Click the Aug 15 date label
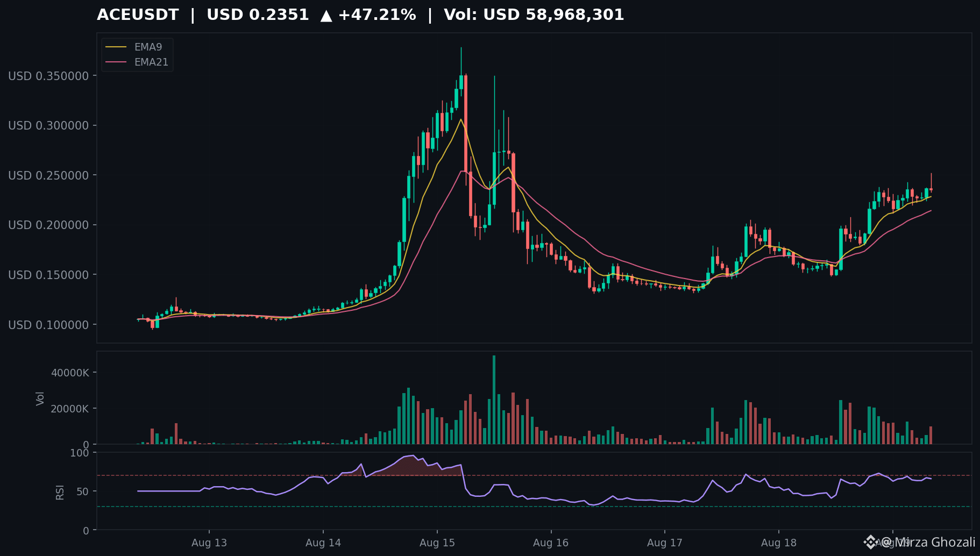Screen dimensions: 980x556 pos(437,543)
